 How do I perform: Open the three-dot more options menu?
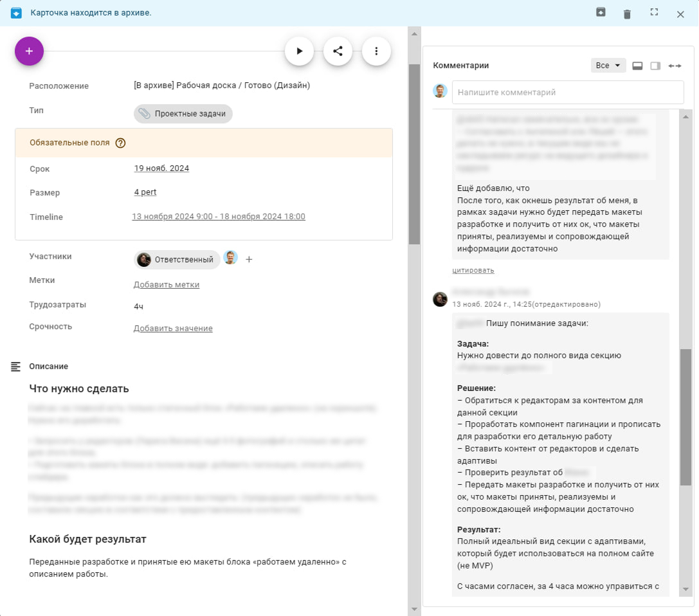376,51
